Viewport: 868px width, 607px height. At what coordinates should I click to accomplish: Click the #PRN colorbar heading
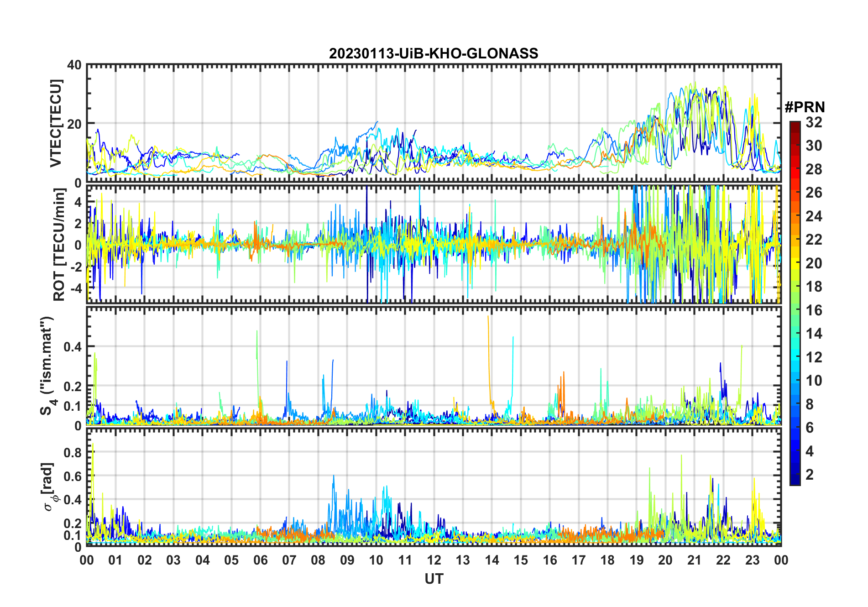point(805,107)
